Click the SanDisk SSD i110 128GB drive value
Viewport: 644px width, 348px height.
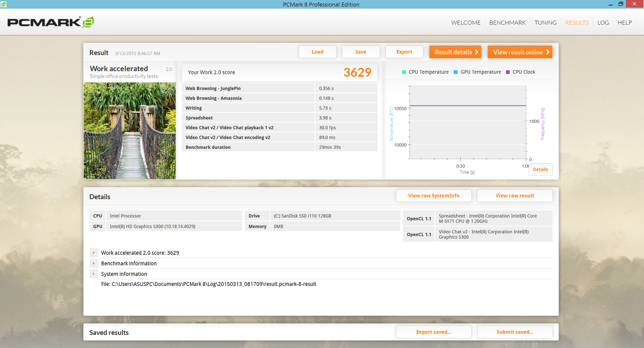point(303,216)
